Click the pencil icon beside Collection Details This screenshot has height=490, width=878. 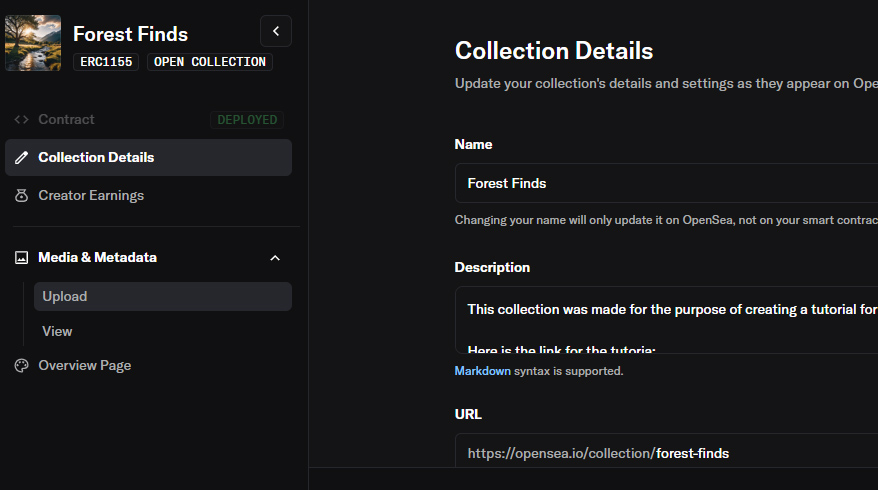pos(21,158)
